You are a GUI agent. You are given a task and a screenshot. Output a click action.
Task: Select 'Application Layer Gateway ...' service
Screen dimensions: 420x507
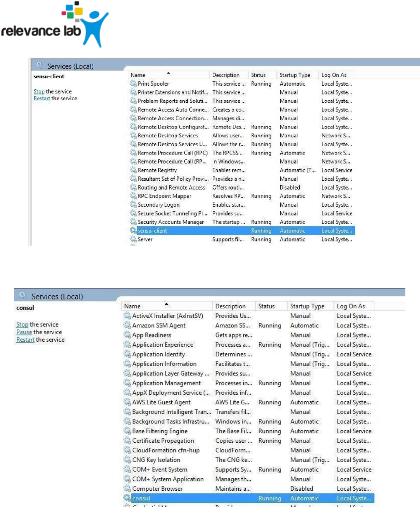click(x=171, y=373)
